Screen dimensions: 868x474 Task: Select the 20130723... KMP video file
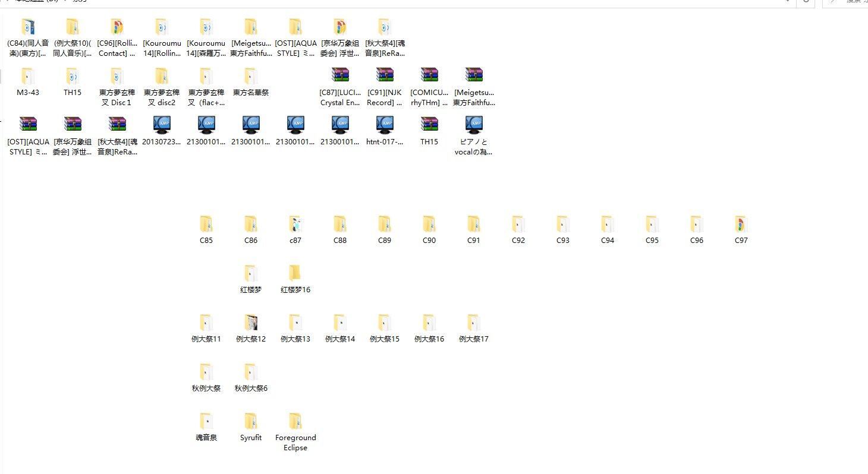click(162, 131)
